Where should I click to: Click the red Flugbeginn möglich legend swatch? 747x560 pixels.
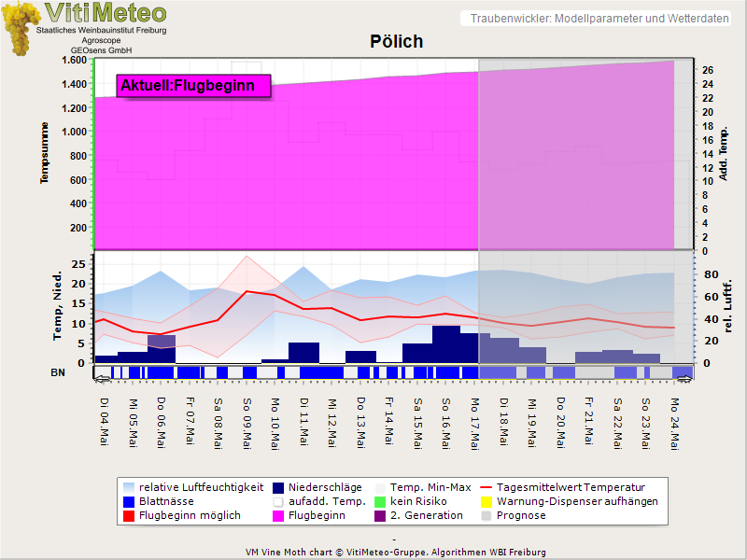(x=128, y=515)
